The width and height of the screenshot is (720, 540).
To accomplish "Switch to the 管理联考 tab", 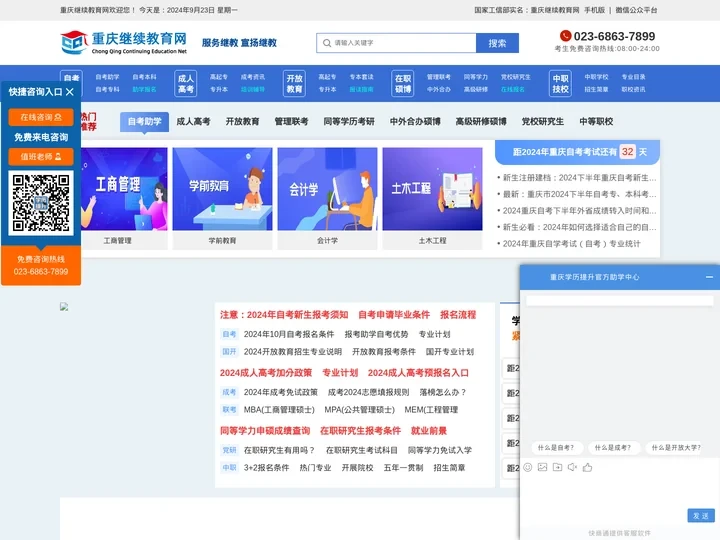I will coord(291,122).
